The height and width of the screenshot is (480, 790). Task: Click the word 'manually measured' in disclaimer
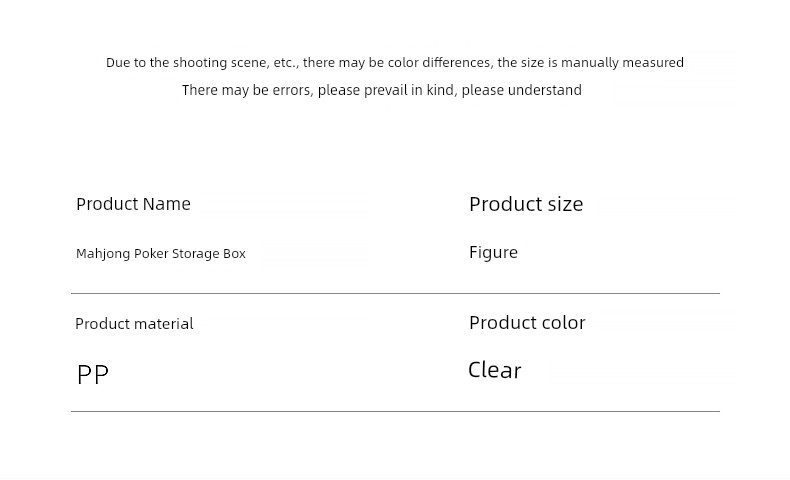[x=622, y=62]
